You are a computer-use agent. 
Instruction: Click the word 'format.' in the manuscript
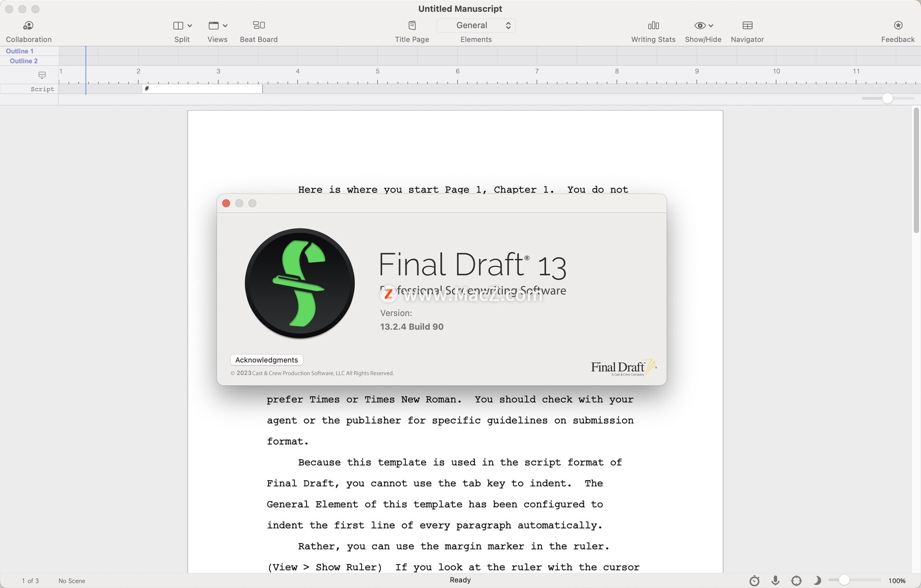click(287, 441)
